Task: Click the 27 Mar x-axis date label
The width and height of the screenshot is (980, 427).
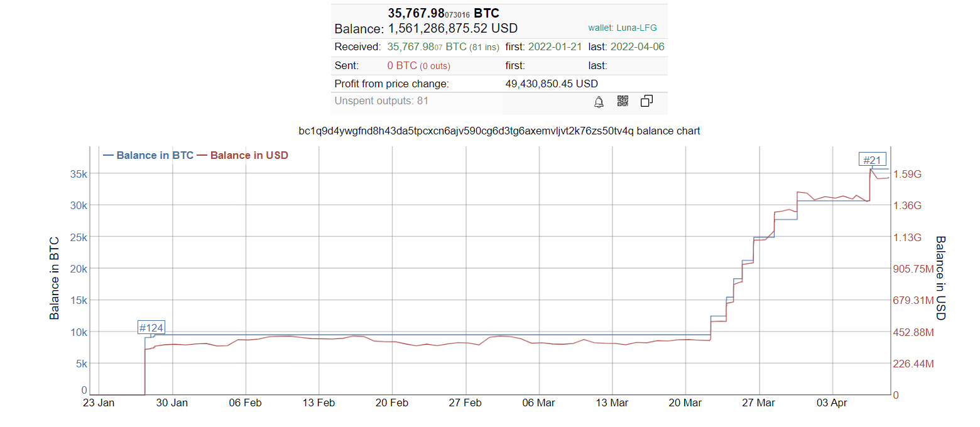Action: 758,403
